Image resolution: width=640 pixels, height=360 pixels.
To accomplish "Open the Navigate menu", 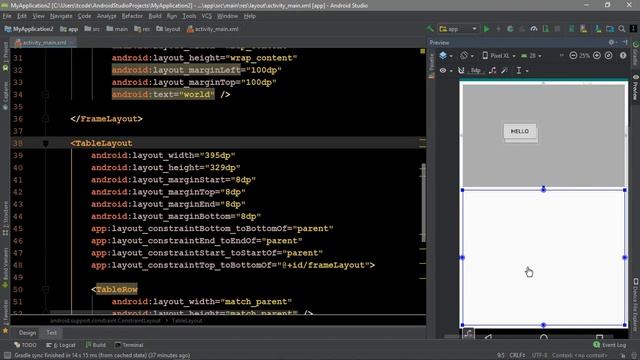I will [x=61, y=16].
